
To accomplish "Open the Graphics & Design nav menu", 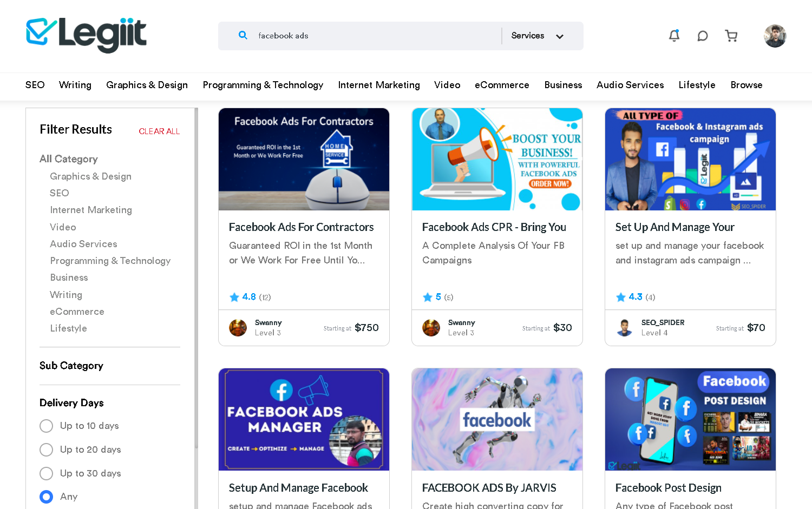I will [147, 85].
